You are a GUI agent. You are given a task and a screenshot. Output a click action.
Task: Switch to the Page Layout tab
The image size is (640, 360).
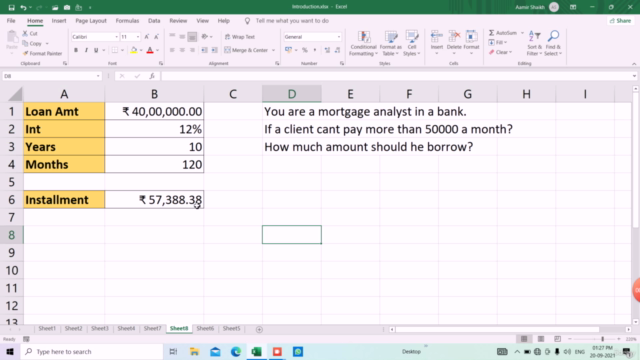point(91,21)
